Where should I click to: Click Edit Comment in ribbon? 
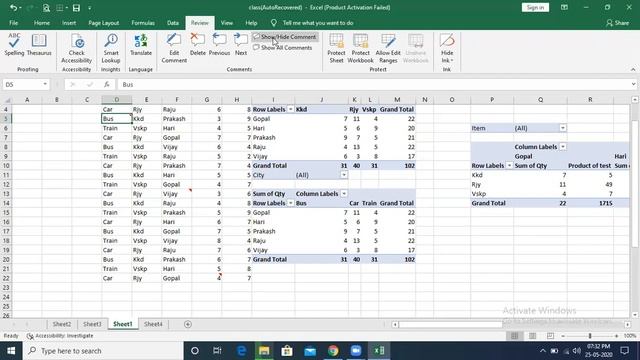click(174, 48)
